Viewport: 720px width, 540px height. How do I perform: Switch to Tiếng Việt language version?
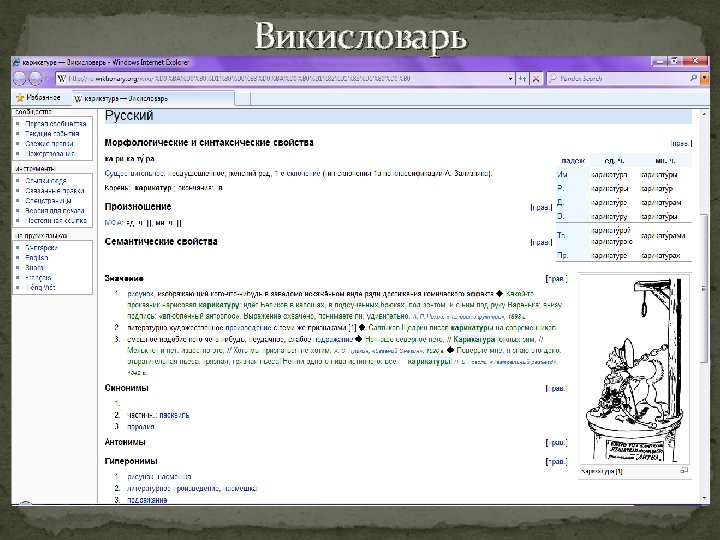tap(40, 287)
